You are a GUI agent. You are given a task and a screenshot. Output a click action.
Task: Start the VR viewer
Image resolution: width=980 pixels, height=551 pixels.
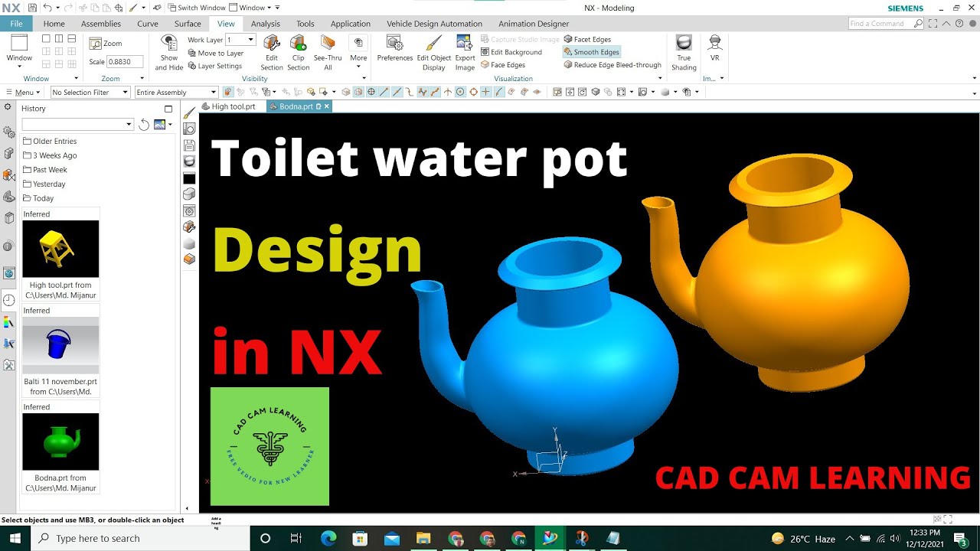pos(714,48)
